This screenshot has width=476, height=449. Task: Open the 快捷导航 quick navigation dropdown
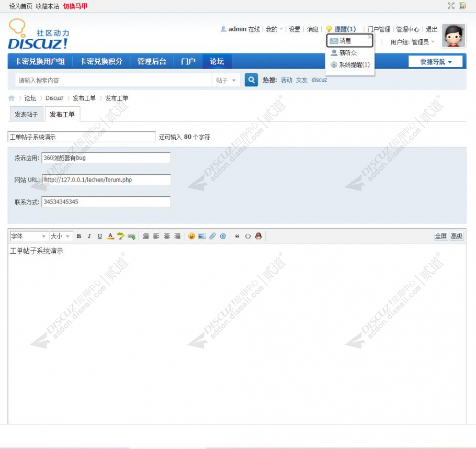(x=436, y=62)
